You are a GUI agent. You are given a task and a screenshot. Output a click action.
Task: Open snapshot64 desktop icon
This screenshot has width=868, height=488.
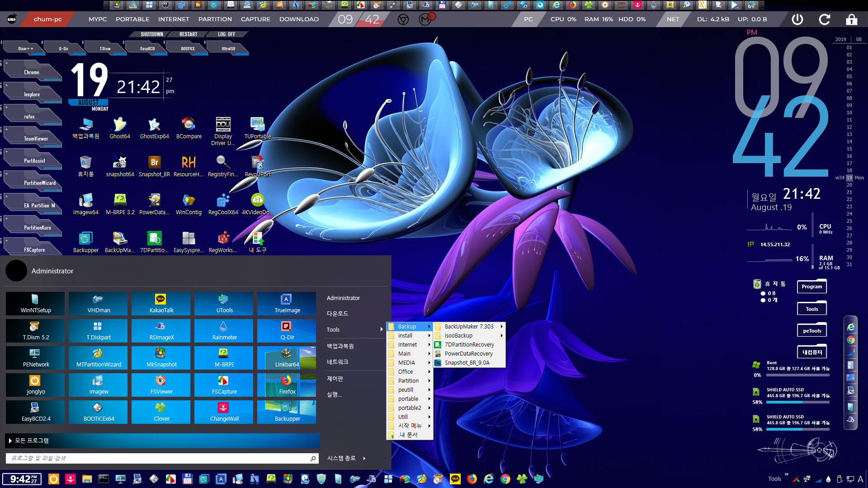(x=120, y=166)
